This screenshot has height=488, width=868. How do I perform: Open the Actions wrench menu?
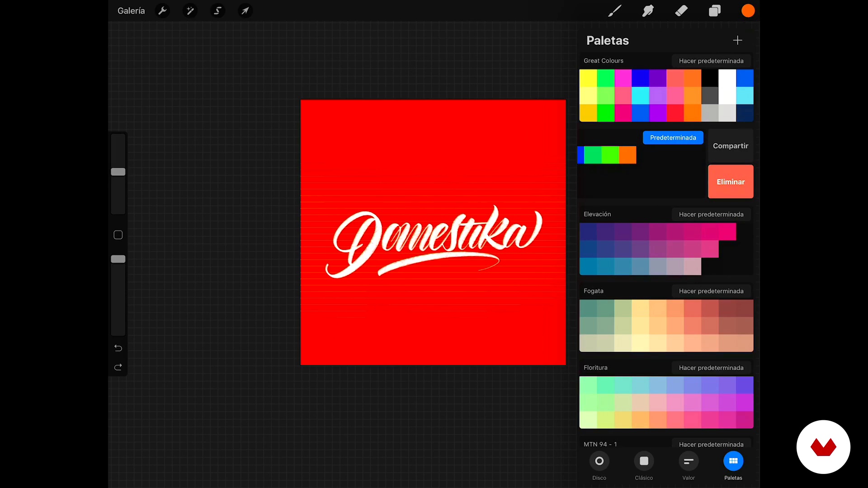point(162,11)
